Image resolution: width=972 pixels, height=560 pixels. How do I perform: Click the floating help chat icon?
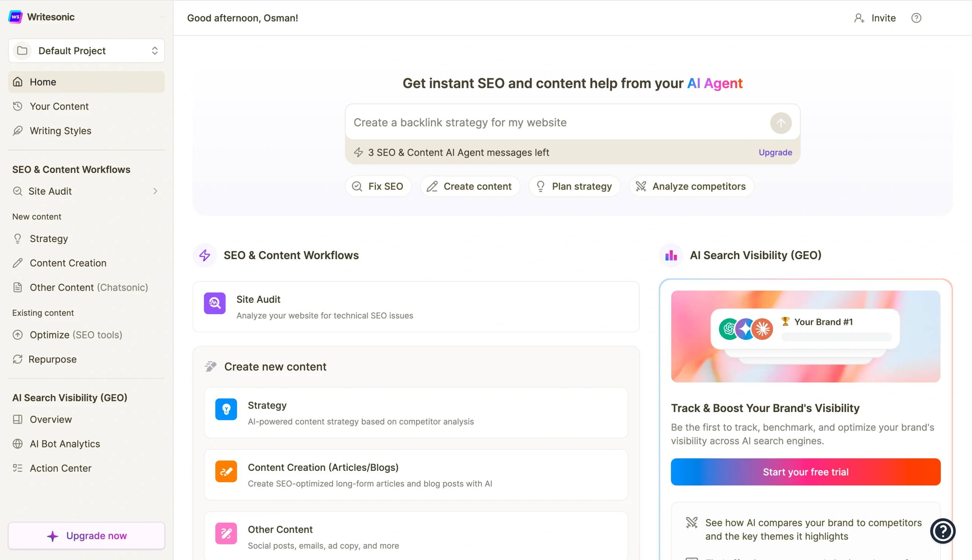point(943,532)
